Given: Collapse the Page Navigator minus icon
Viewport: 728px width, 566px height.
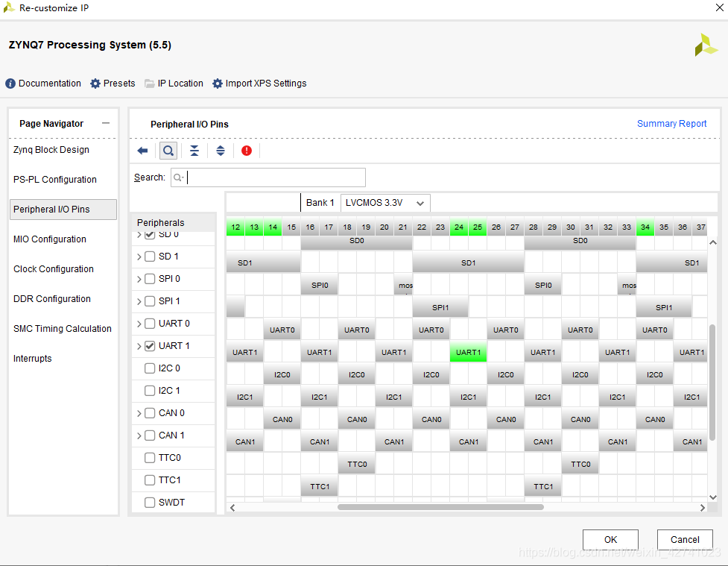Looking at the screenshot, I should tap(106, 123).
